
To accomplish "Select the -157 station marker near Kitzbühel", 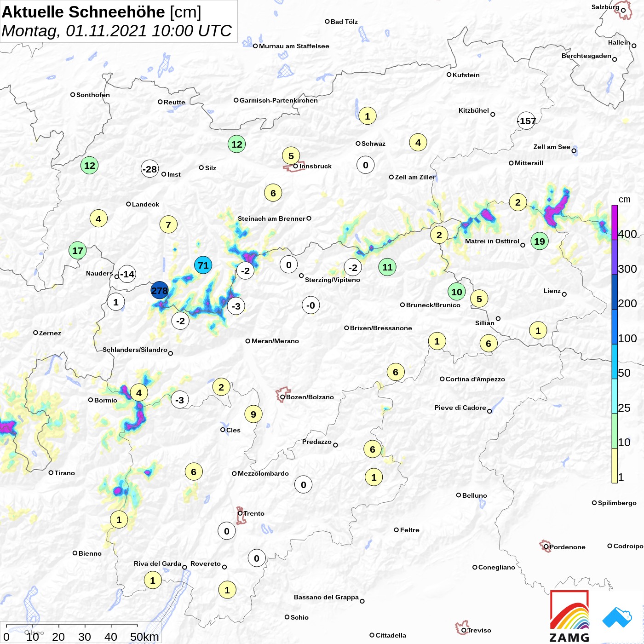I will (527, 121).
